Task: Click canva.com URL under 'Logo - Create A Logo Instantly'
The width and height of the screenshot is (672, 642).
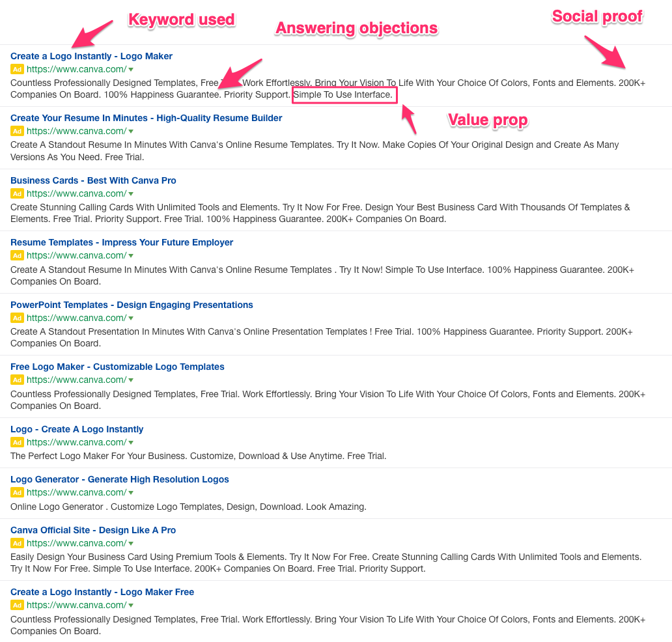Action: click(x=77, y=442)
